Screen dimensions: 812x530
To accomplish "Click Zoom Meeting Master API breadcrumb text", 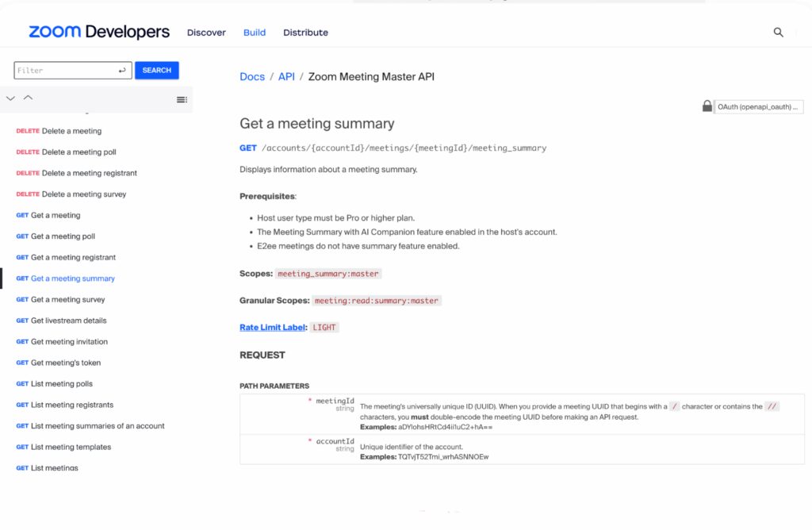I will [x=371, y=77].
